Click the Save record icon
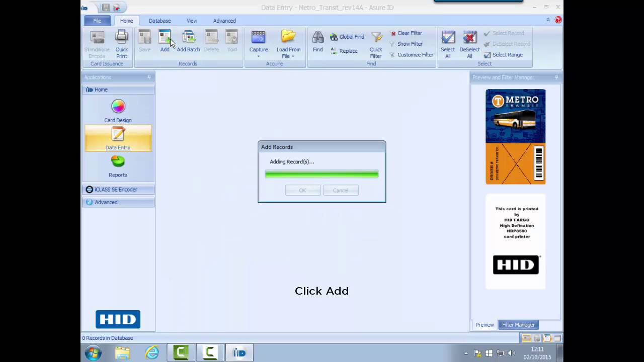The image size is (644, 362). coord(144,37)
